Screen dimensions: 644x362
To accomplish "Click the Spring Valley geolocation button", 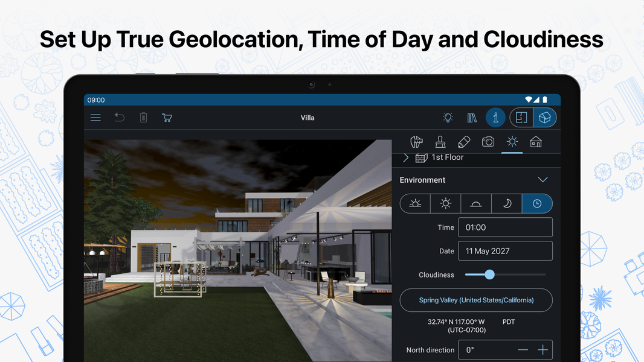I will point(476,300).
